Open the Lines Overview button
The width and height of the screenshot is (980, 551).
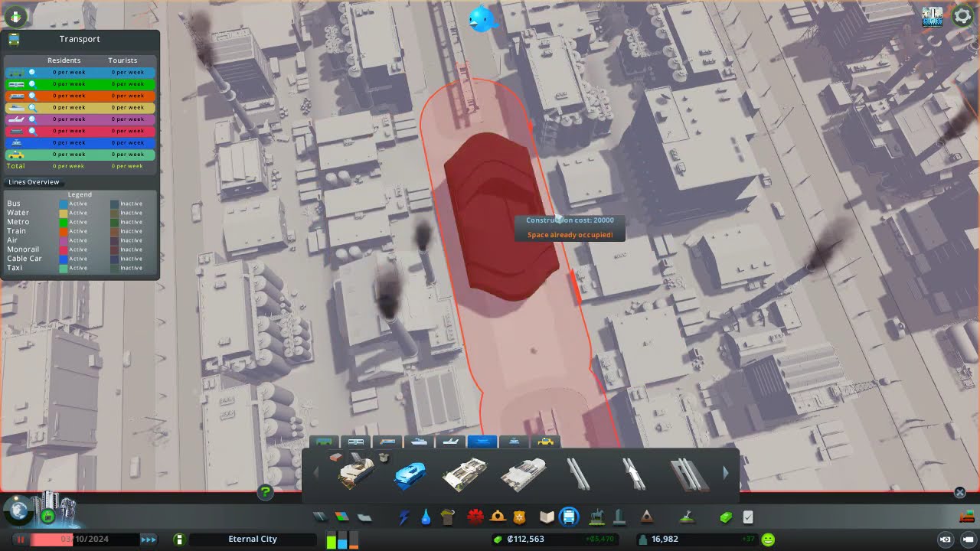[x=34, y=182]
